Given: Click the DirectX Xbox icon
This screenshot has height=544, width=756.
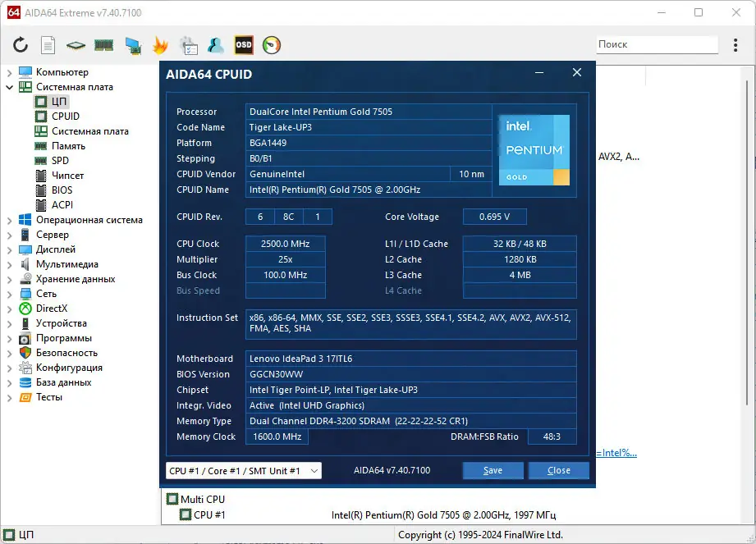Looking at the screenshot, I should (25, 309).
